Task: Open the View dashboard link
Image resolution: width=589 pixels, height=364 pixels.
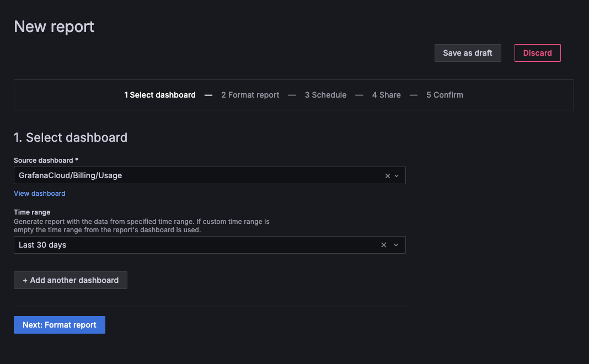Action: tap(40, 194)
